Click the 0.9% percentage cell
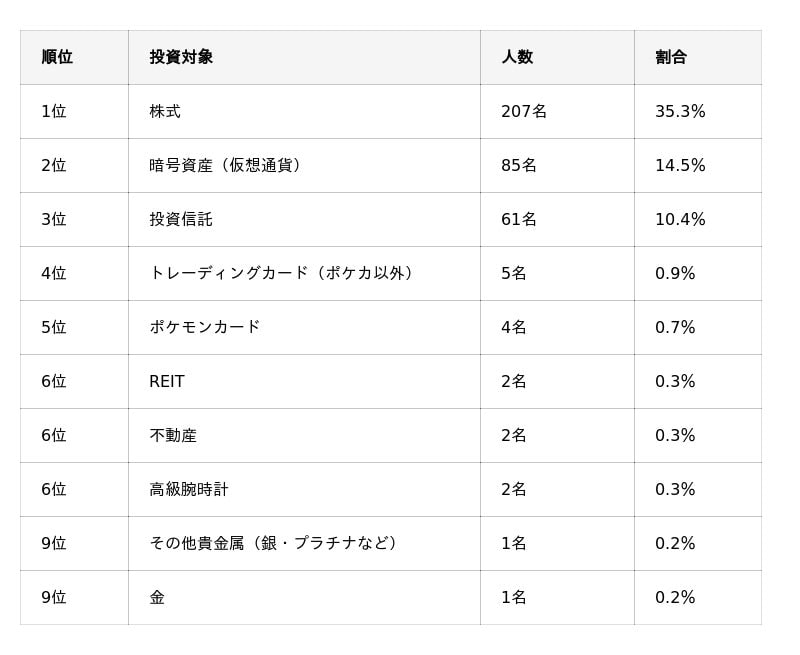This screenshot has width=800, height=655. [675, 273]
